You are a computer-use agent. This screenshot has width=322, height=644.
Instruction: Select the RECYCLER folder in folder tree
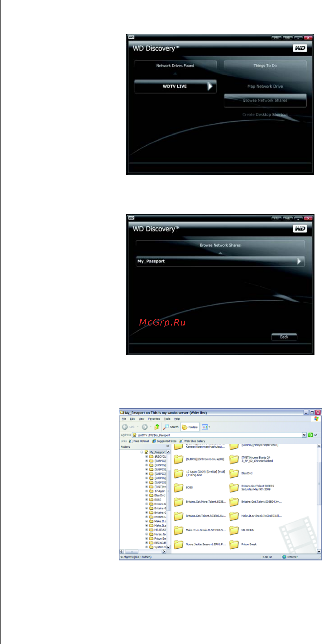pyautogui.click(x=158, y=543)
